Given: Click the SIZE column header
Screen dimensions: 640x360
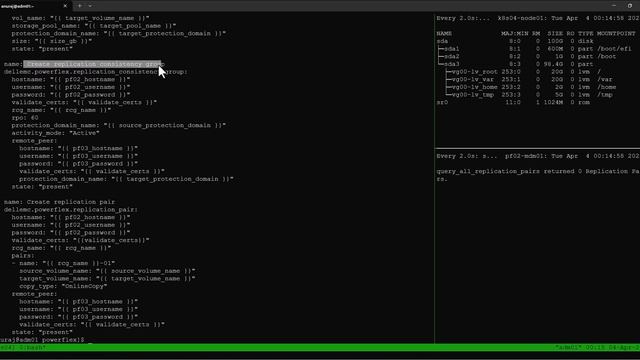Looking at the screenshot, I should pyautogui.click(x=555, y=33).
